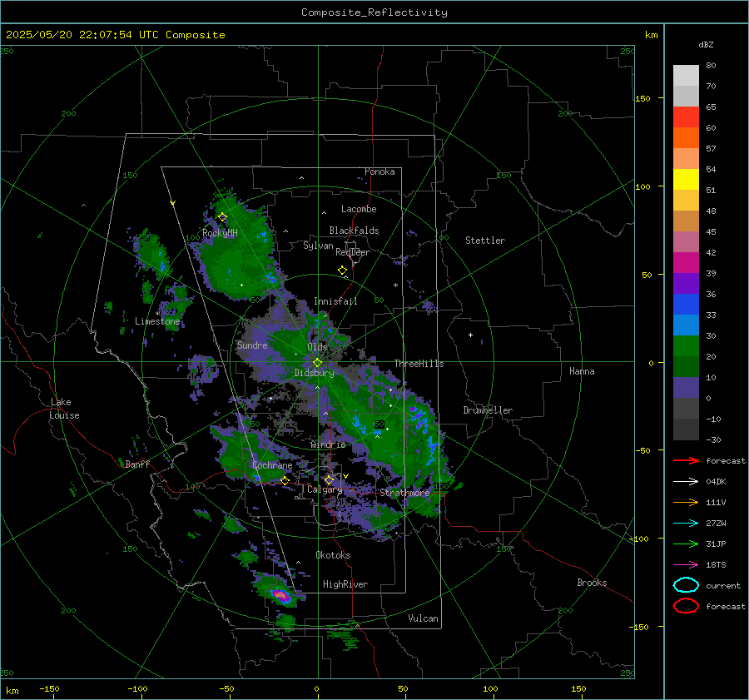Click the Blackfalds city label
Image resolution: width=749 pixels, height=700 pixels.
tap(354, 231)
